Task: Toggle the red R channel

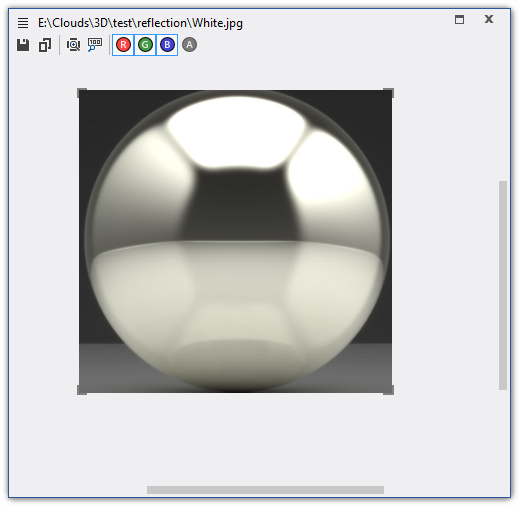Action: pyautogui.click(x=123, y=45)
